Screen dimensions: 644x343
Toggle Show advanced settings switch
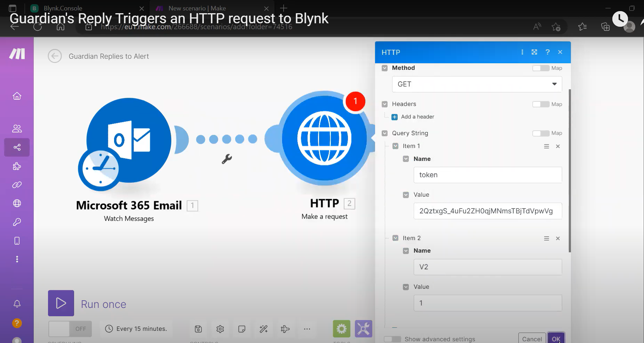(392, 339)
